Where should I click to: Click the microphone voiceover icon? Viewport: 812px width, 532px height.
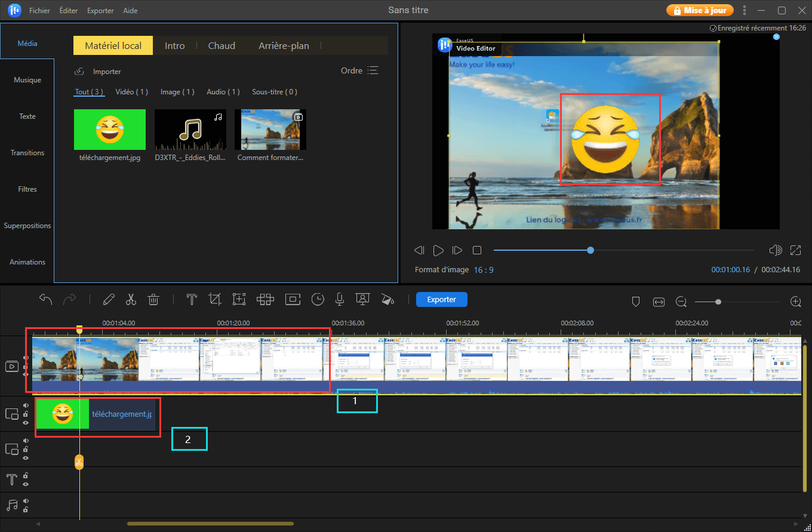point(339,300)
